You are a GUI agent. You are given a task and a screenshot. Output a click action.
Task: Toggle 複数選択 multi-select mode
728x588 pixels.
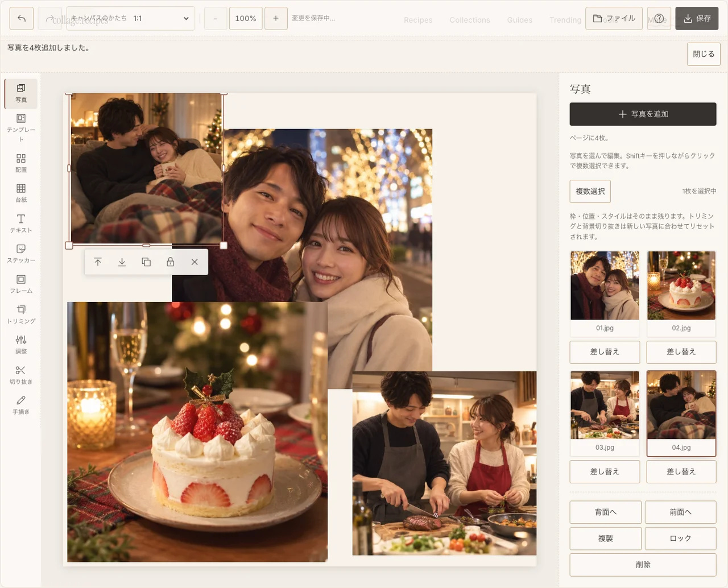[x=590, y=191]
